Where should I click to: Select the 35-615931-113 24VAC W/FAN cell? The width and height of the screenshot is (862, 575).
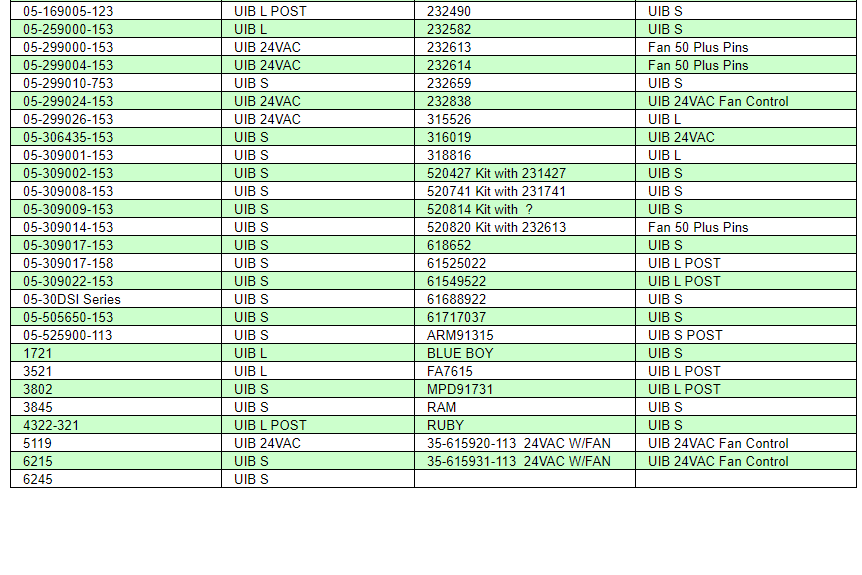(x=518, y=462)
